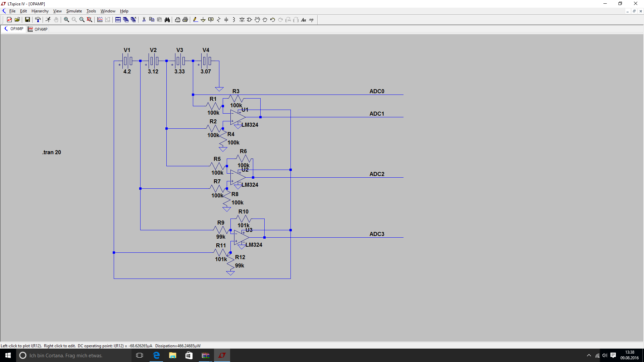This screenshot has width=644, height=362.
Task: Select the Draw Wire pencil tool
Action: click(196, 20)
